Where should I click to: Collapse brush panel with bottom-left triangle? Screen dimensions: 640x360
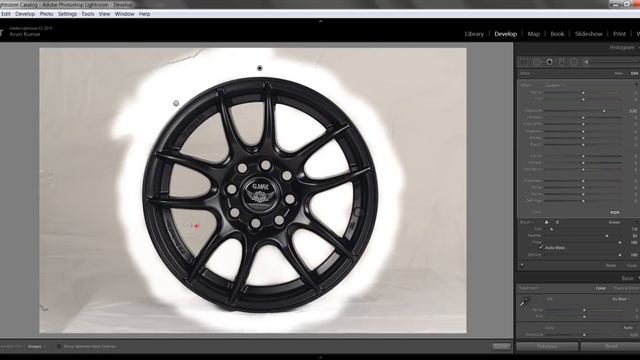pyautogui.click(x=522, y=265)
